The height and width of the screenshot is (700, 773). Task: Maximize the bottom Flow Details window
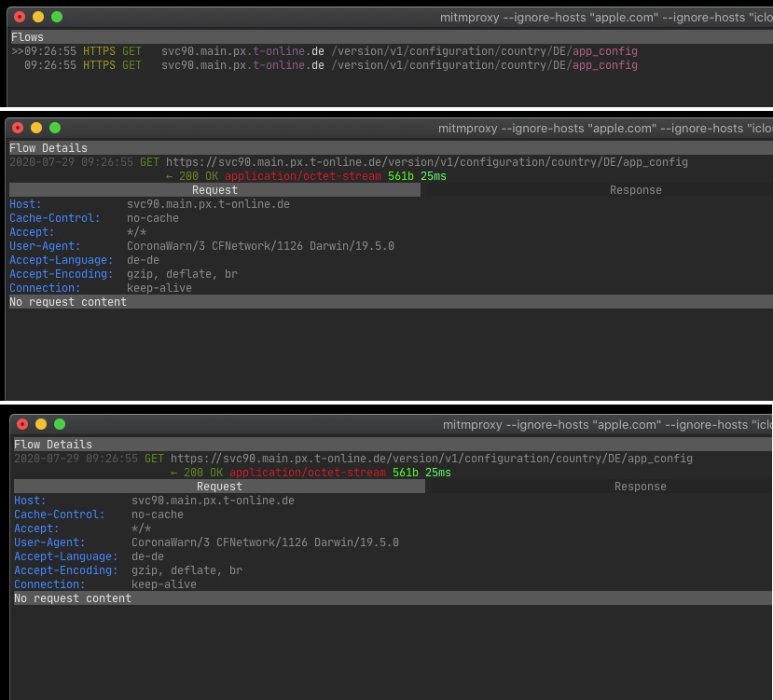(60, 424)
